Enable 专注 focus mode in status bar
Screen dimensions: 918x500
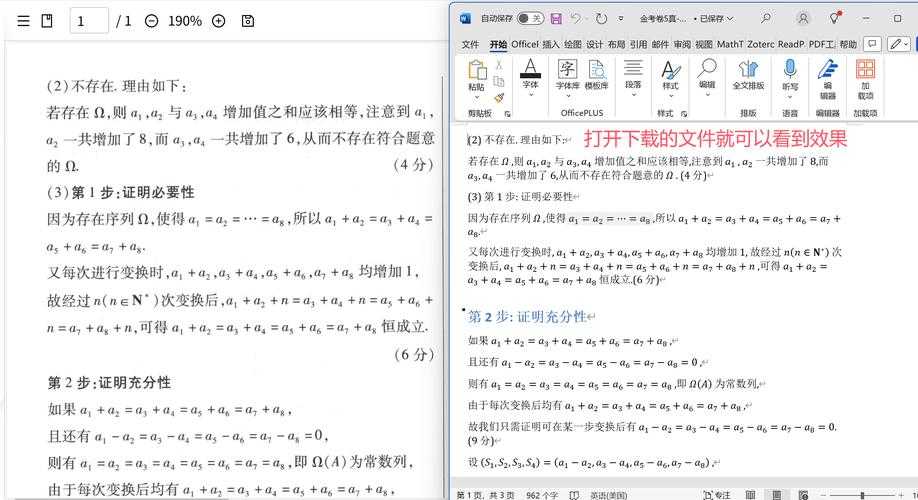(717, 494)
